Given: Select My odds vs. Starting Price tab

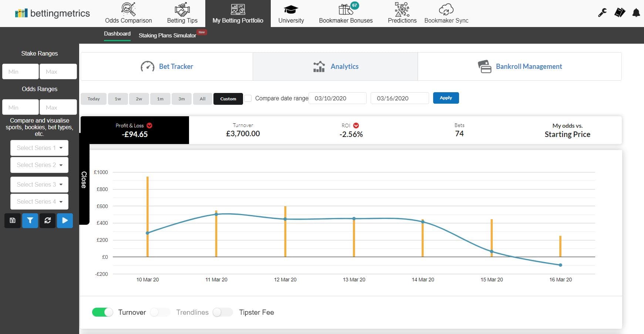Looking at the screenshot, I should [567, 130].
